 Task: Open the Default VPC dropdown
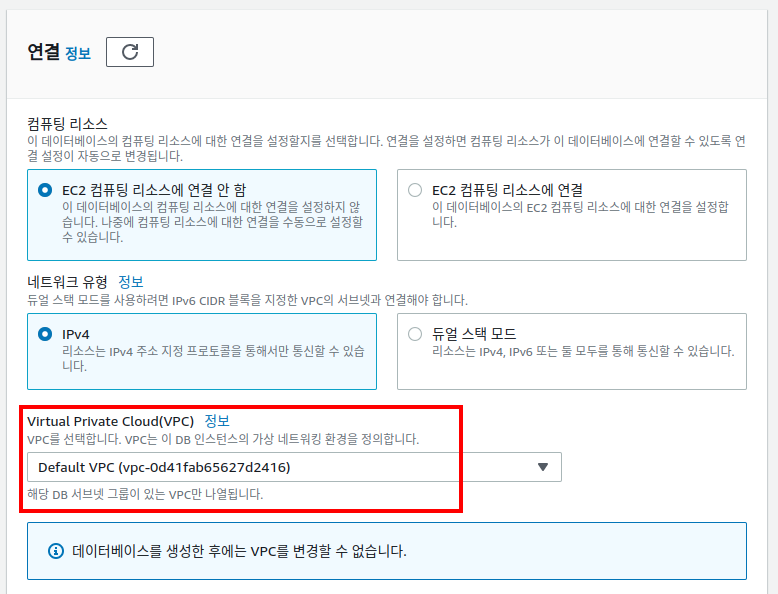coord(294,467)
